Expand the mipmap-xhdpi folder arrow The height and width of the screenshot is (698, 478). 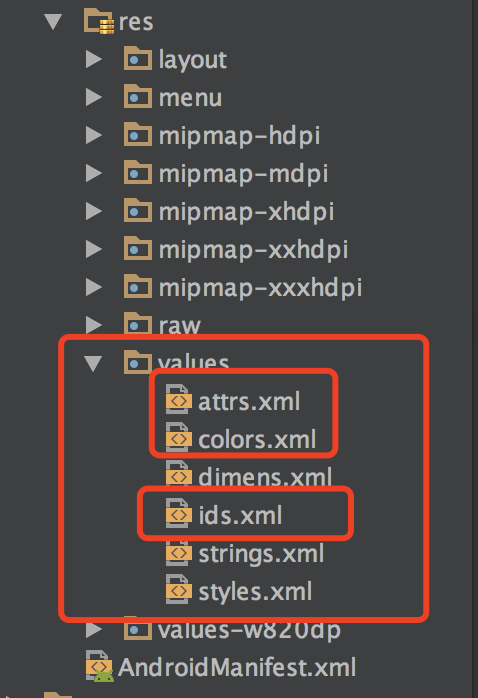[93, 211]
